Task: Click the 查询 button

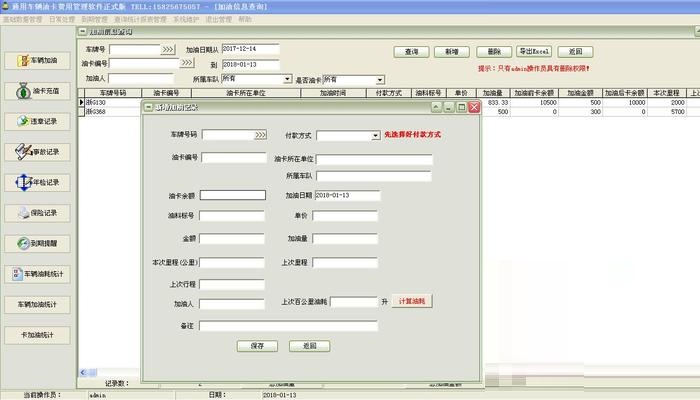Action: 411,52
